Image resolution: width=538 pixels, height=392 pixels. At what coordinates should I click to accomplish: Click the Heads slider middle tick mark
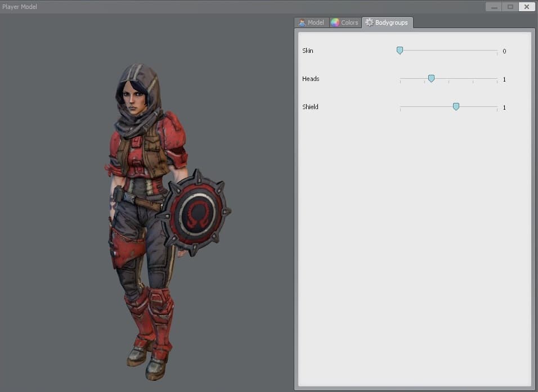coord(449,80)
